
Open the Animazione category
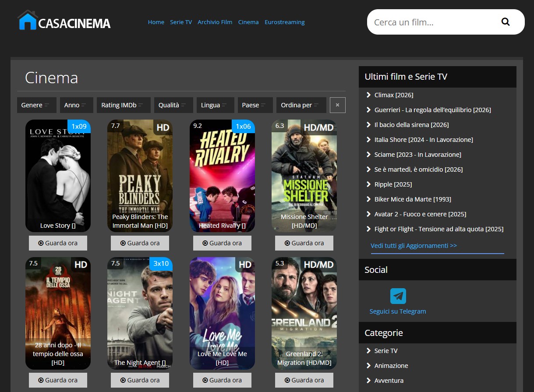coord(391,366)
